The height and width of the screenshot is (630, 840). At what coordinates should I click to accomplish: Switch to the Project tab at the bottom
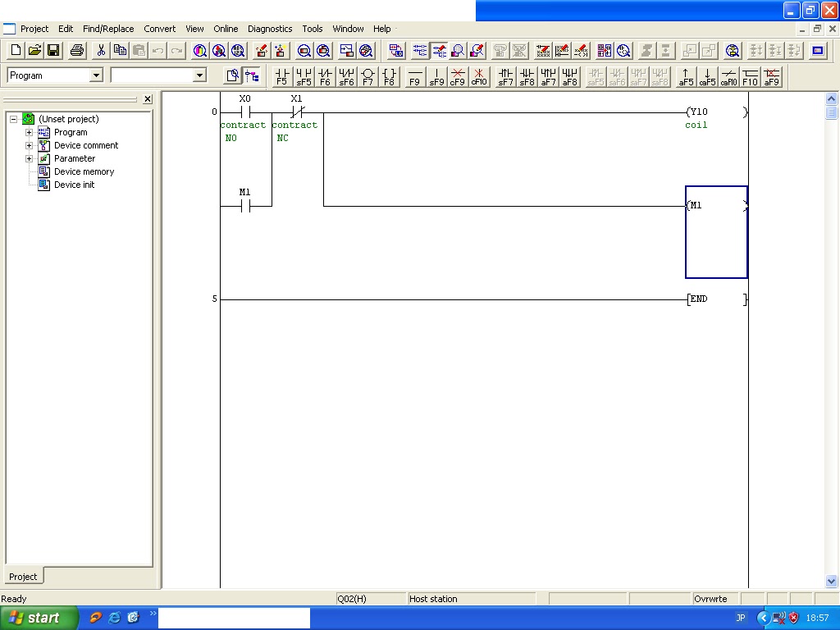click(x=23, y=577)
